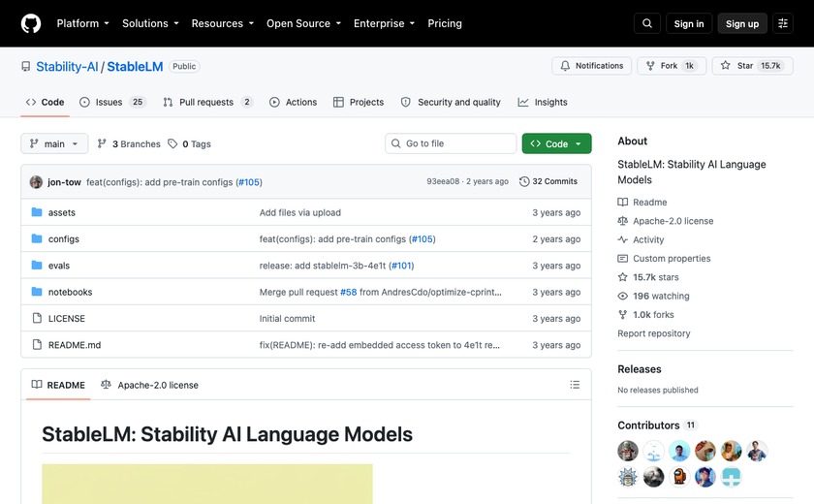Select the README tab
Viewport: 814px width, 504px height.
(58, 385)
